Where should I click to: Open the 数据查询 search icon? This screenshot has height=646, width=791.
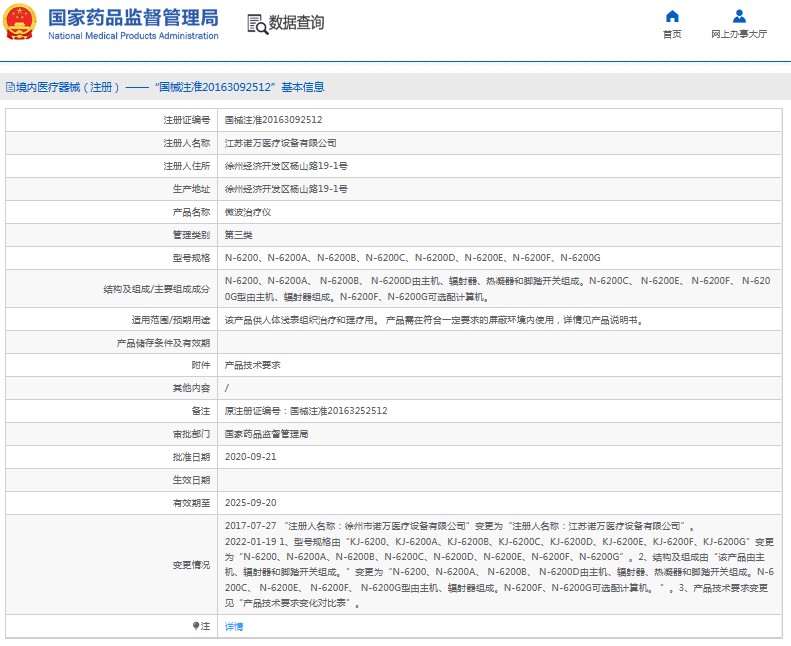[257, 24]
